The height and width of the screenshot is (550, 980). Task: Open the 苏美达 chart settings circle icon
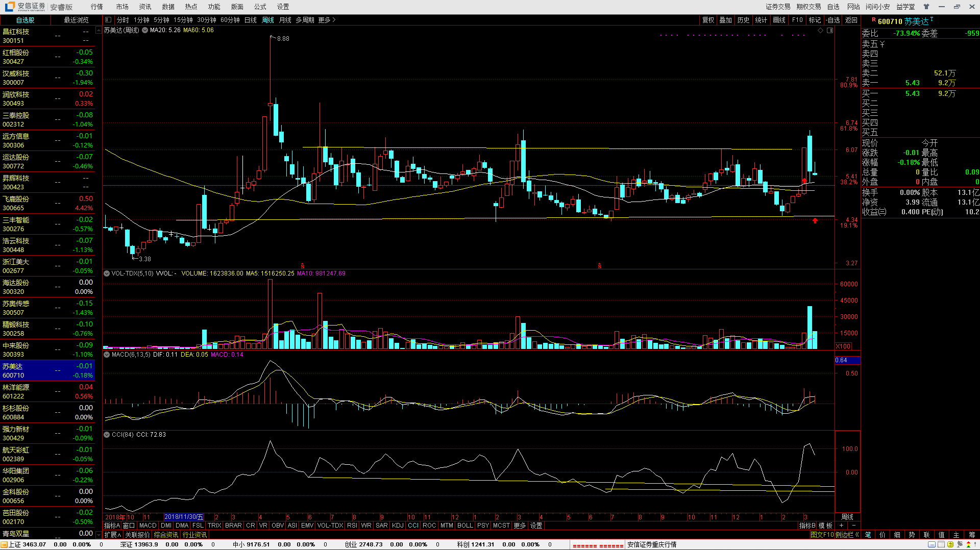(145, 31)
